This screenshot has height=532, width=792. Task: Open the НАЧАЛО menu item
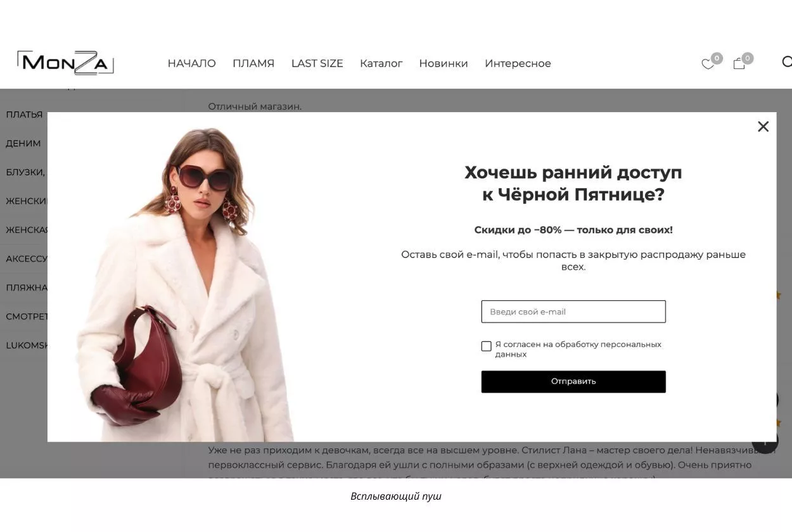click(x=191, y=63)
